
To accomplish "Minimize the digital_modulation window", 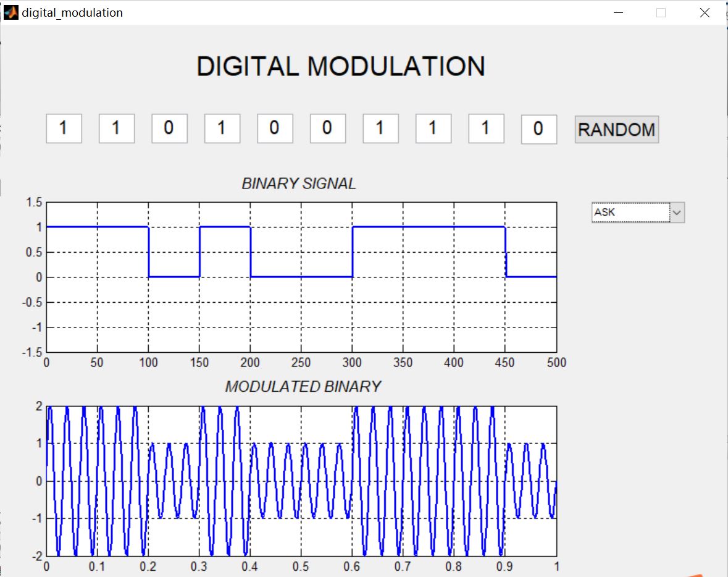I will (619, 12).
